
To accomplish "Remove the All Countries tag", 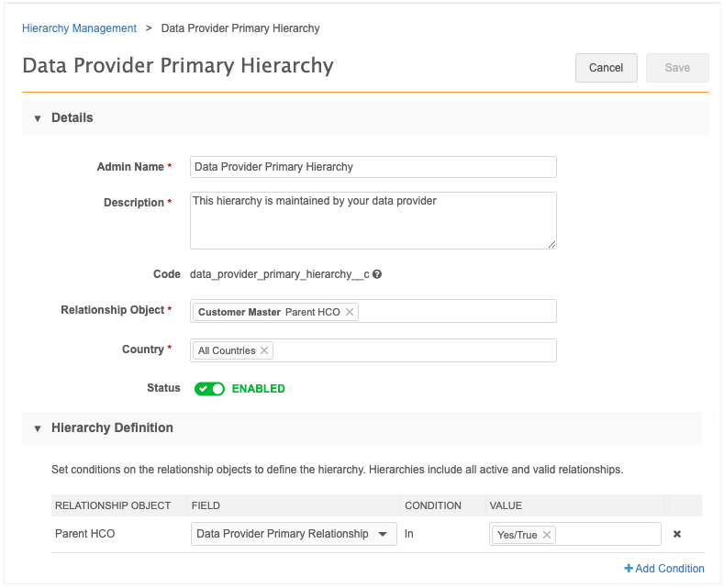I will point(264,350).
